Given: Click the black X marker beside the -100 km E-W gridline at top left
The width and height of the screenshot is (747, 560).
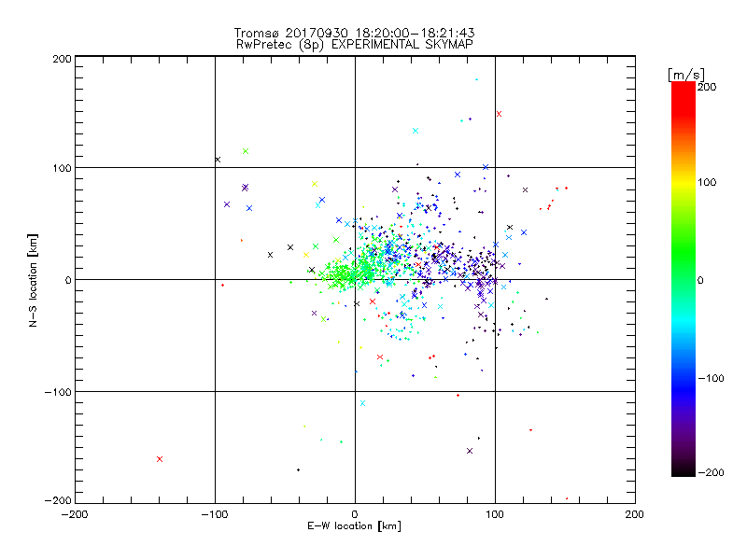Looking at the screenshot, I should (218, 160).
